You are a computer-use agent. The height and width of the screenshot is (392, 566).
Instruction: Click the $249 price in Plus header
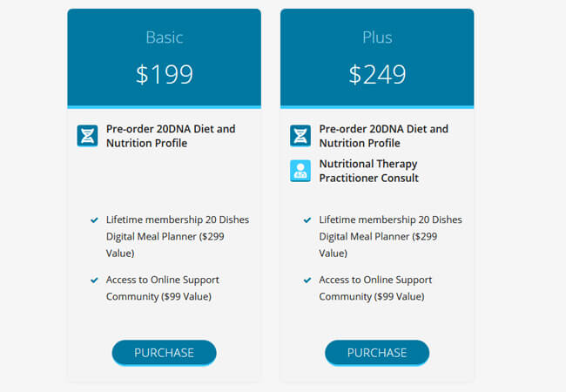pos(377,74)
